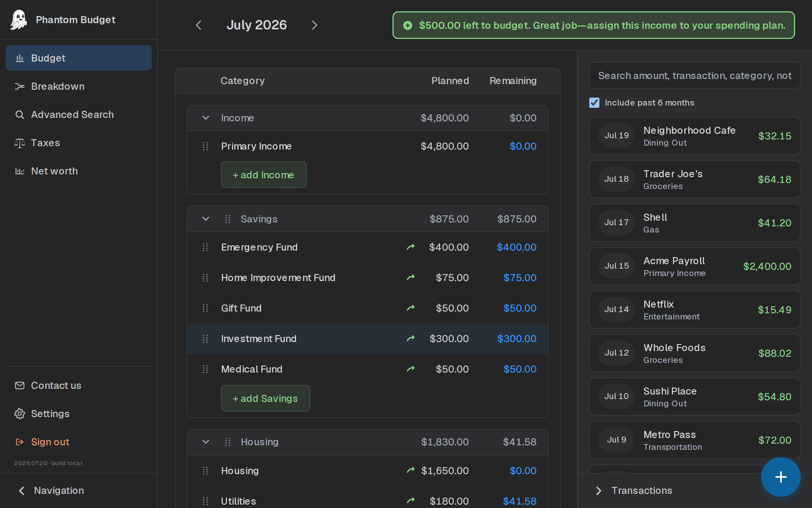Open the Metro Pass transaction

click(694, 440)
